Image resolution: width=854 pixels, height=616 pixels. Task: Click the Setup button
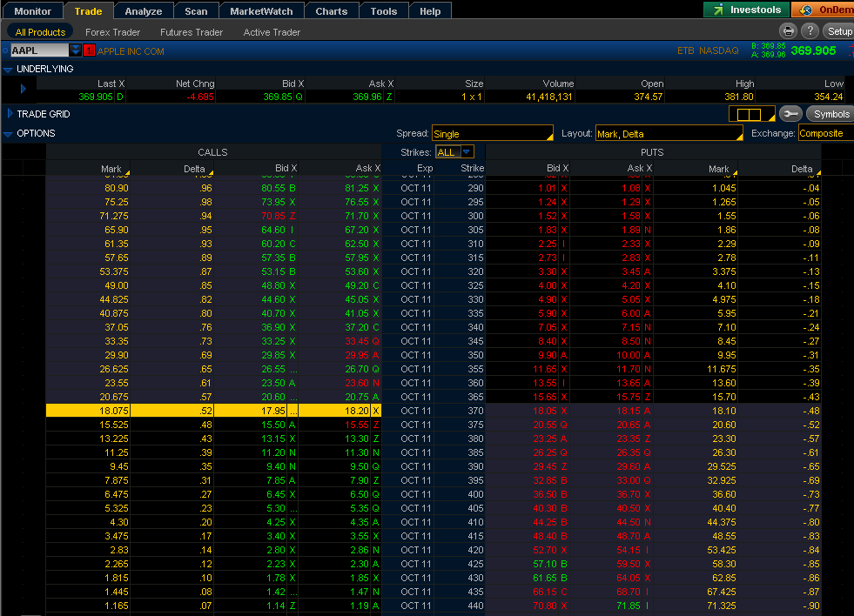[839, 31]
